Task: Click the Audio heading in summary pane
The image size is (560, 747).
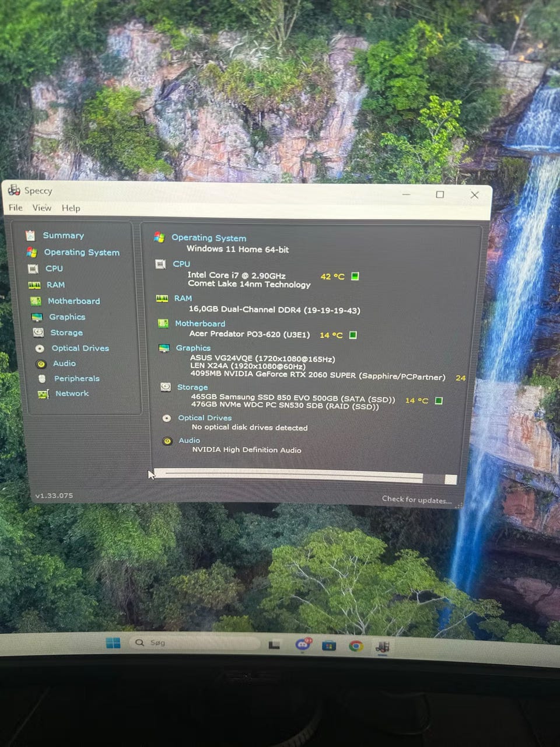Action: point(189,441)
